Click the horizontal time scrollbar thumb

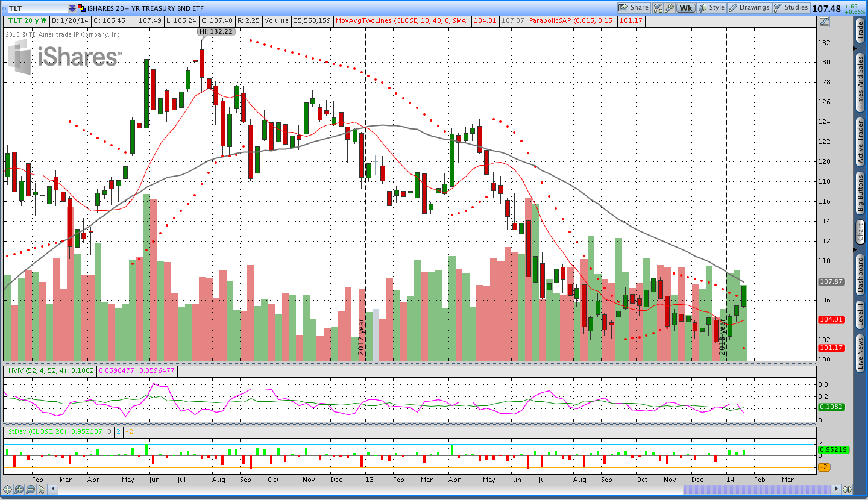pos(757,489)
